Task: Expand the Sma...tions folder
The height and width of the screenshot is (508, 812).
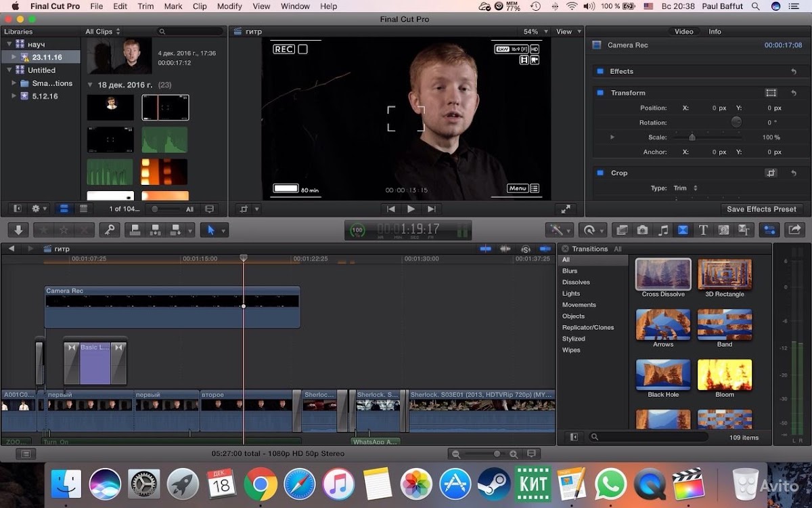Action: click(x=14, y=83)
